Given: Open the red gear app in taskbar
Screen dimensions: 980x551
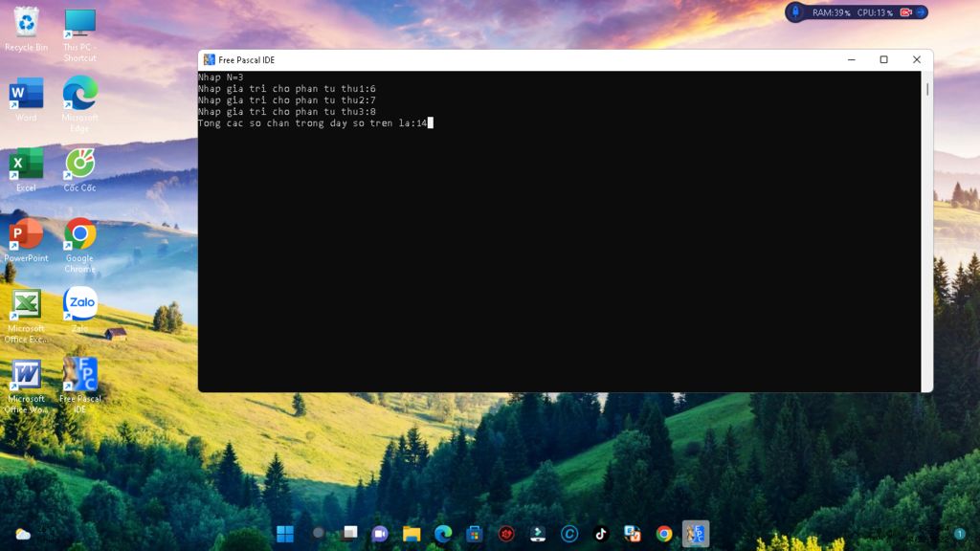Looking at the screenshot, I should [506, 534].
